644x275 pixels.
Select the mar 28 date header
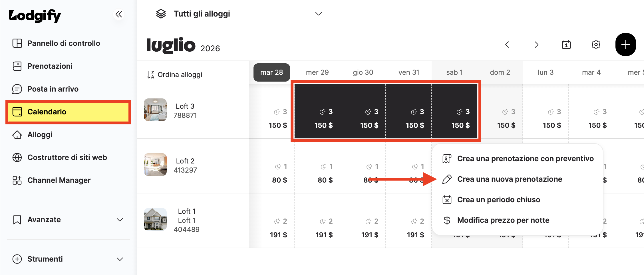[271, 72]
